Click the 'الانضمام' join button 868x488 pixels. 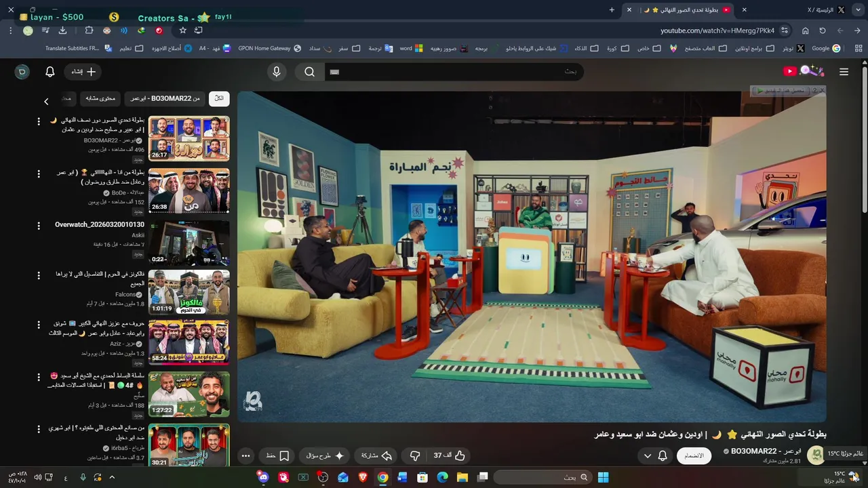pyautogui.click(x=694, y=455)
